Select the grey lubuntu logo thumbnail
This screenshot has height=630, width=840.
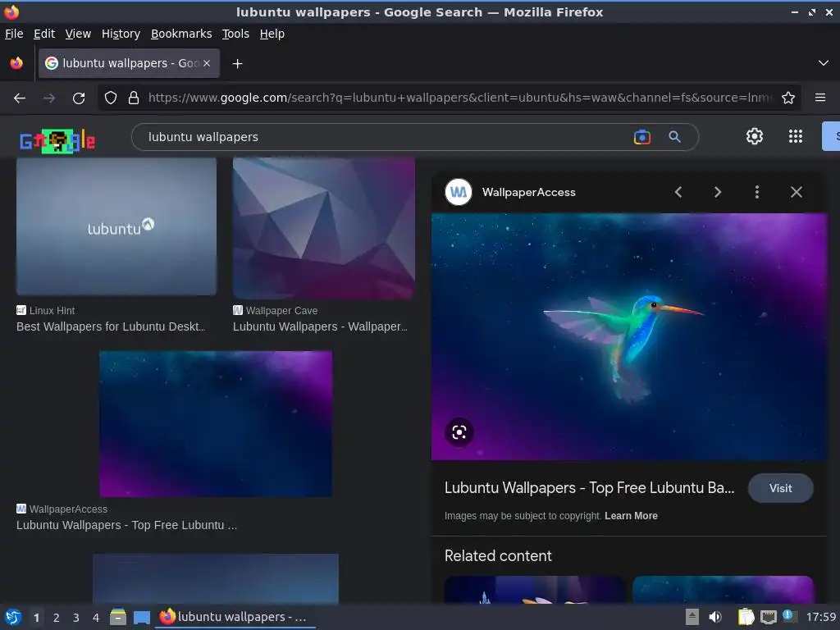tap(116, 226)
